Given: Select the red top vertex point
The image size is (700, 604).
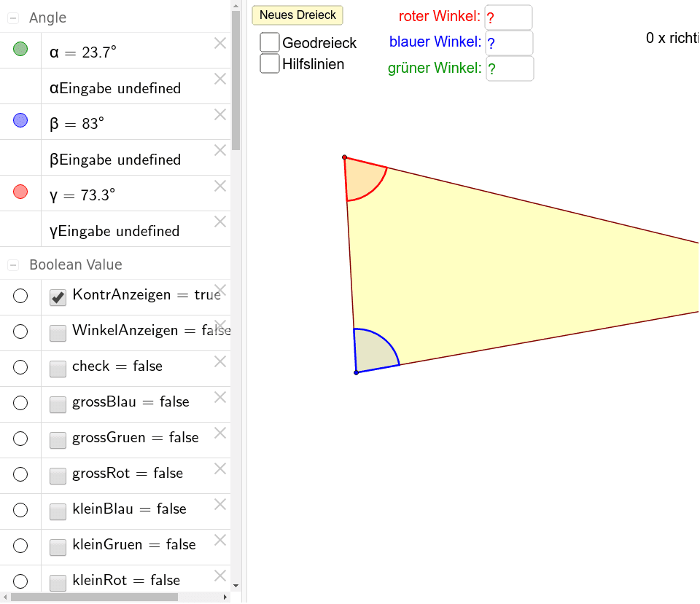Looking at the screenshot, I should [x=345, y=157].
